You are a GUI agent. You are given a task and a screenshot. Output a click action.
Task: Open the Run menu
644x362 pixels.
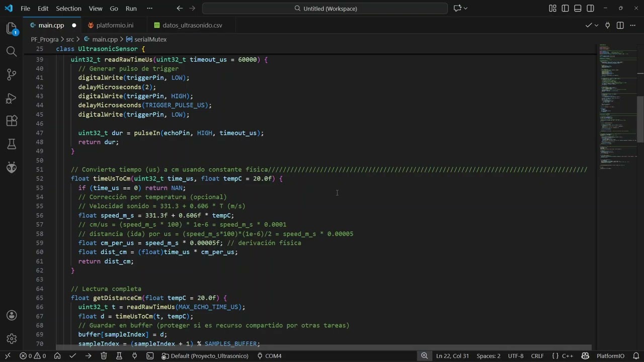131,9
